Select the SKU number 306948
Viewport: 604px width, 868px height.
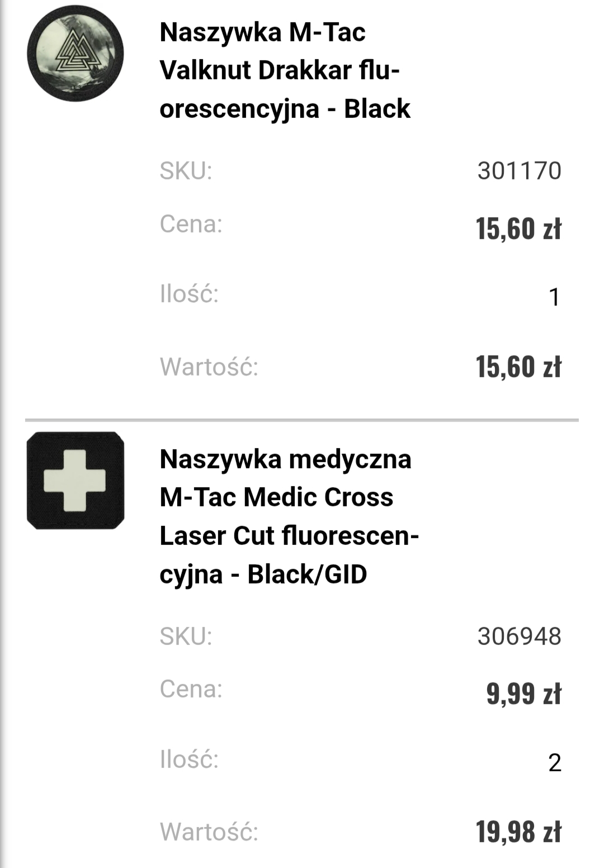[x=519, y=637]
